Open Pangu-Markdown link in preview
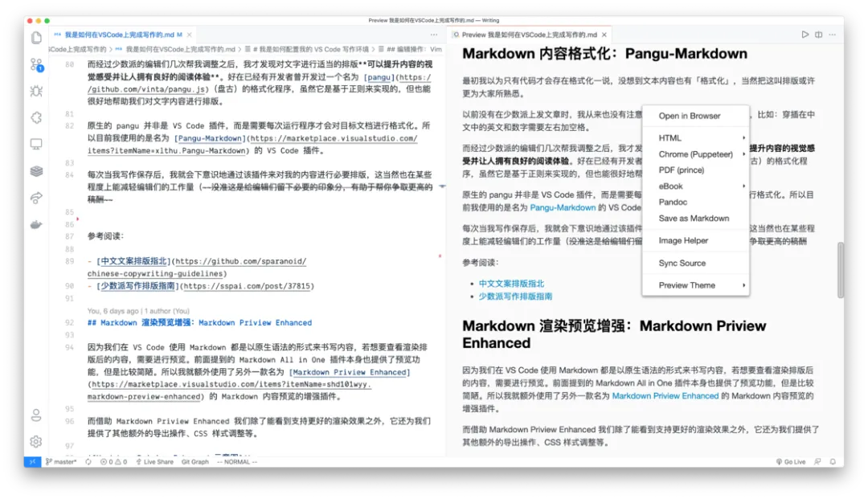Viewport: 868px width, 499px height. click(x=563, y=207)
